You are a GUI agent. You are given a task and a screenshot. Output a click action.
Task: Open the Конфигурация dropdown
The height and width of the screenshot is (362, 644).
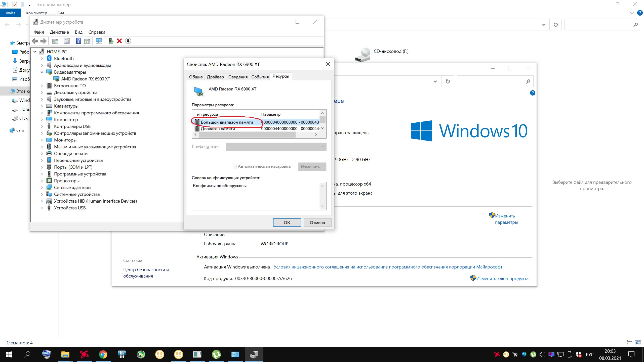tap(276, 147)
